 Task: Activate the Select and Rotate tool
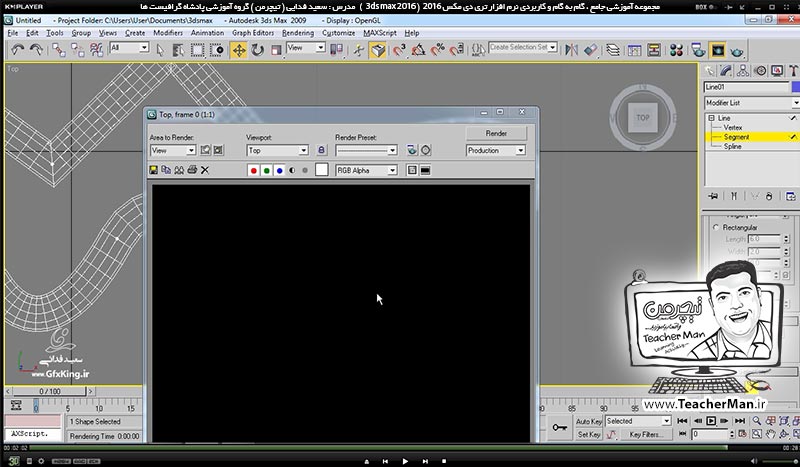[x=258, y=50]
